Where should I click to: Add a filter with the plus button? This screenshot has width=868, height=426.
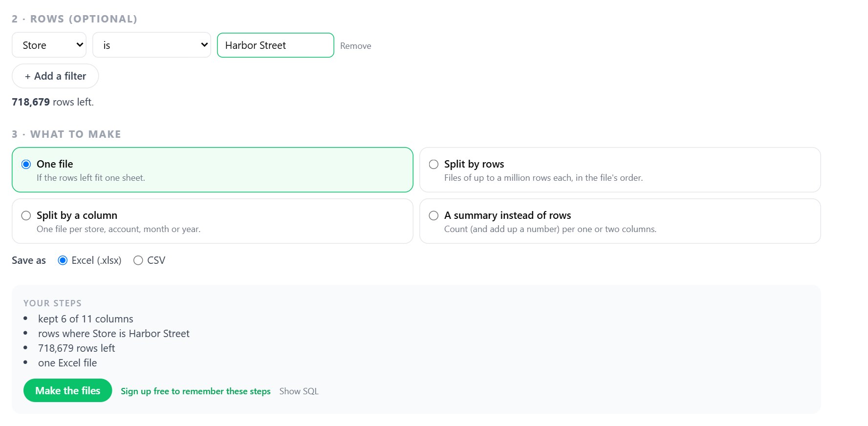(x=55, y=76)
